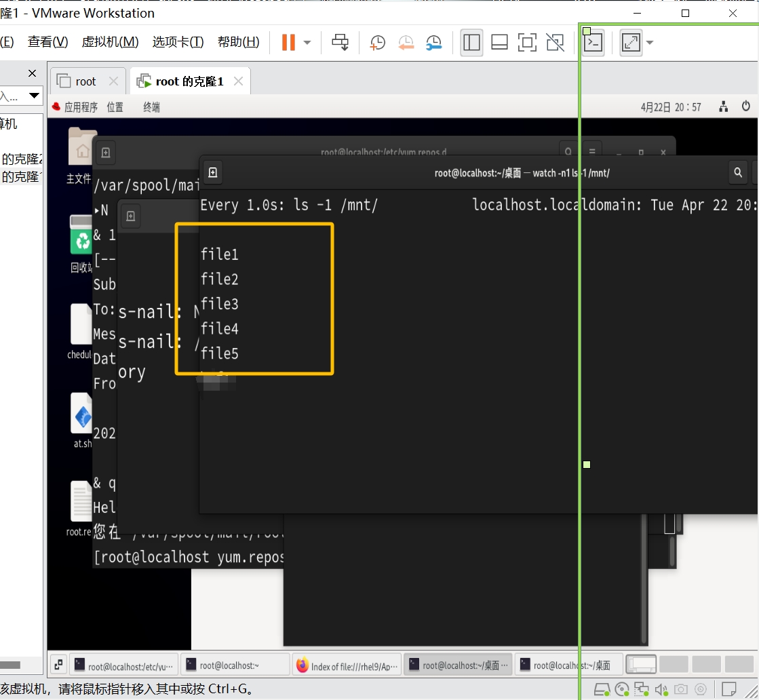Select the second workspace in switcher
The width and height of the screenshot is (759, 700).
(674, 664)
